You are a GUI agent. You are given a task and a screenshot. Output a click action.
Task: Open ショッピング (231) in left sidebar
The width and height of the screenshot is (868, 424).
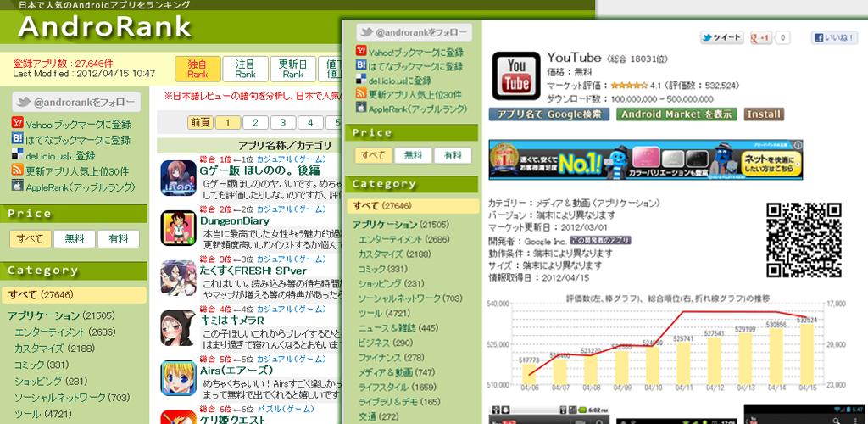pyautogui.click(x=51, y=382)
